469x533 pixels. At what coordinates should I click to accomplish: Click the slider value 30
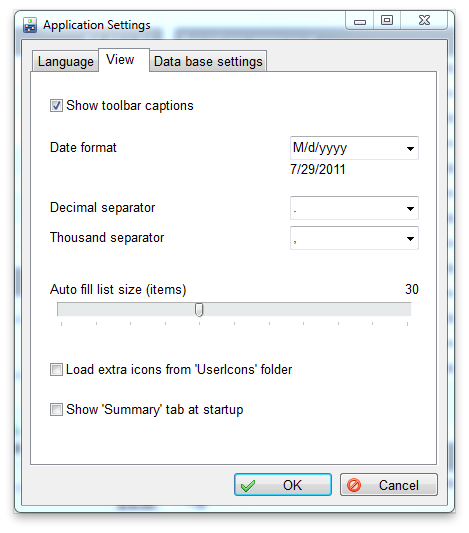(412, 290)
